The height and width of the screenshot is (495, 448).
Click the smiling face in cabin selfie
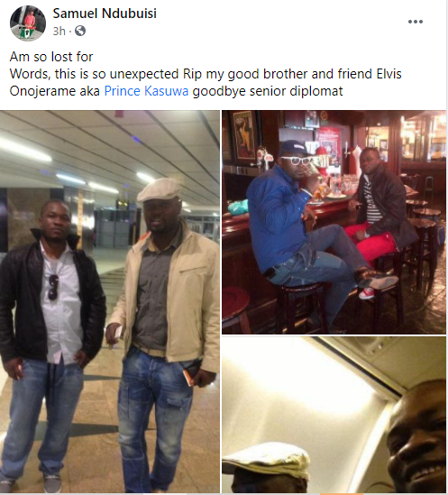point(417,438)
